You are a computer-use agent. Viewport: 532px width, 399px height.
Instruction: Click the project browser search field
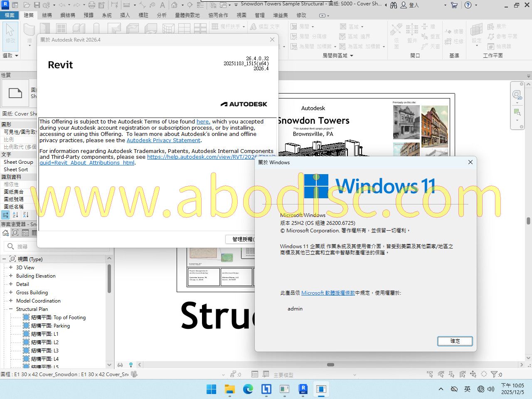58,246
